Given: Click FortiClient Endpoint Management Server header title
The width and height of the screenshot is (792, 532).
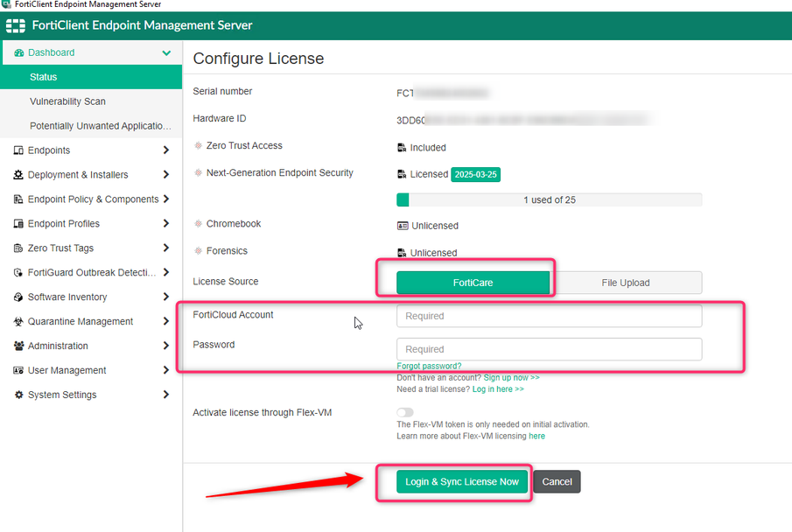Looking at the screenshot, I should pos(142,25).
